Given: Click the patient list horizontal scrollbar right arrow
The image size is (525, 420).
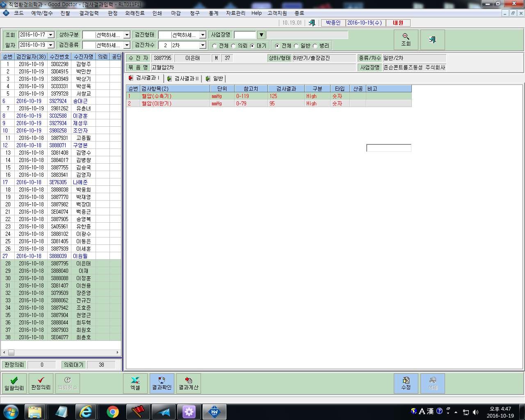Looking at the screenshot, I should tap(118, 352).
